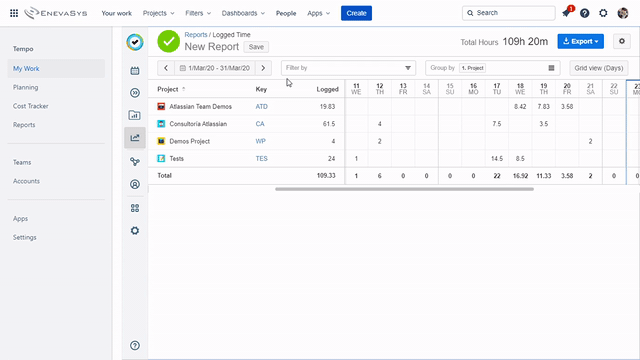Click the Tempo checkmark logo icon
Viewport: 640px width, 360px height.
[135, 42]
